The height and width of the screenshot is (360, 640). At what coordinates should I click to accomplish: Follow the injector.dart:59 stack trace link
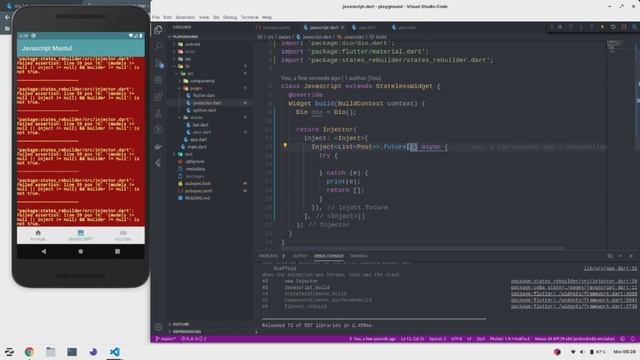point(573,281)
